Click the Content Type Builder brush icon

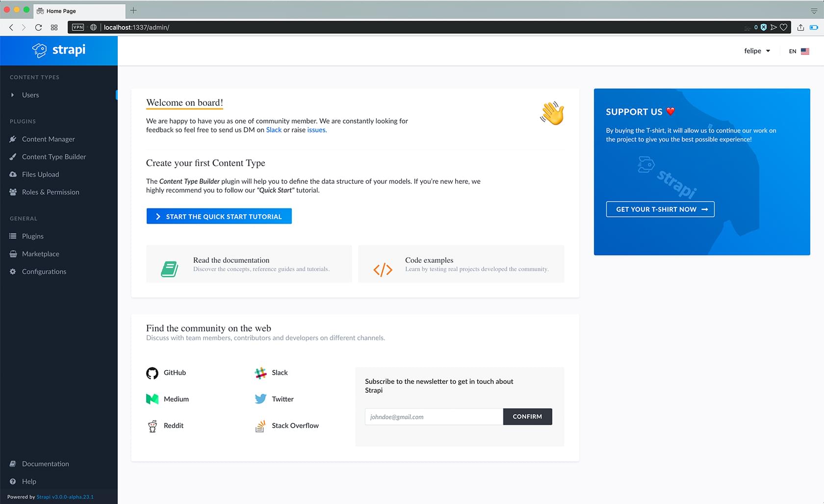pos(13,157)
